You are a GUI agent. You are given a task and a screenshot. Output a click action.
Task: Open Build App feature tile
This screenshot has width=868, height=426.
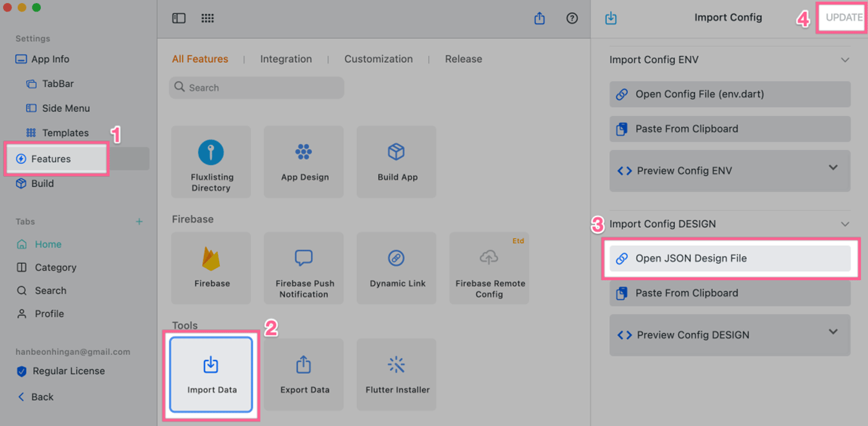[397, 162]
